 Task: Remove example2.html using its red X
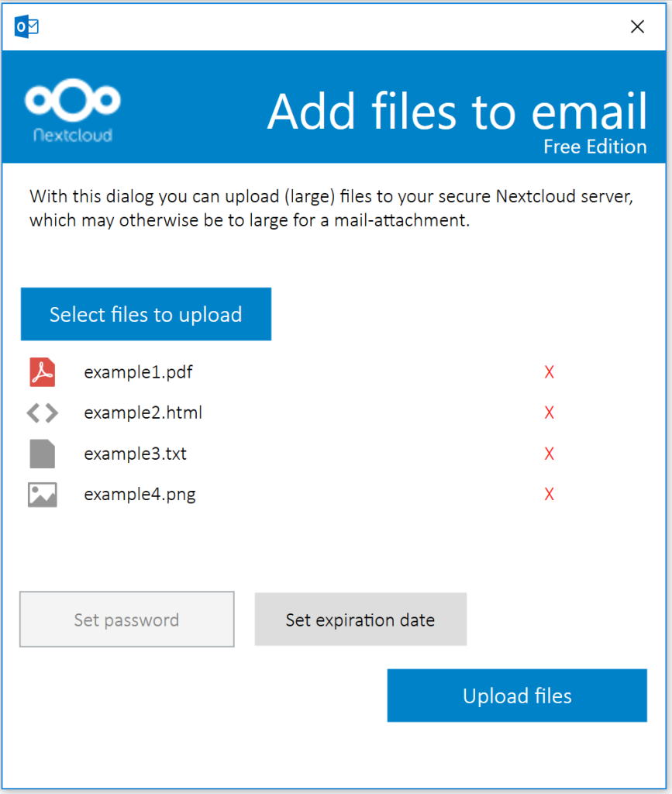549,413
